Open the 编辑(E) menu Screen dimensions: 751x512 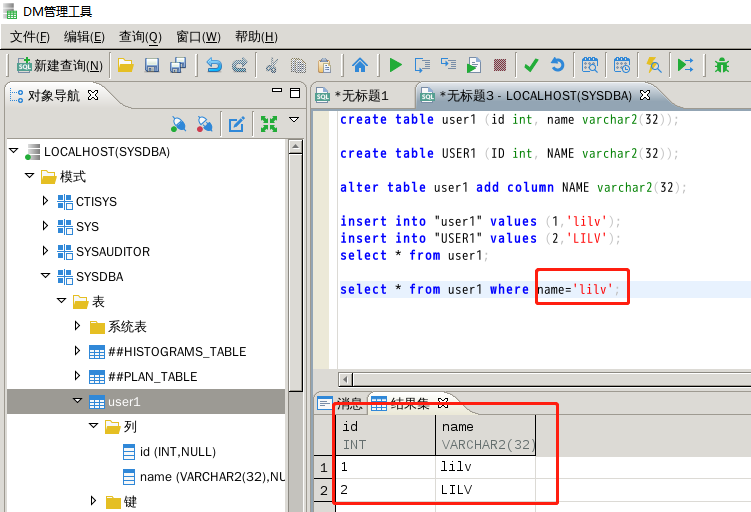[x=84, y=37]
